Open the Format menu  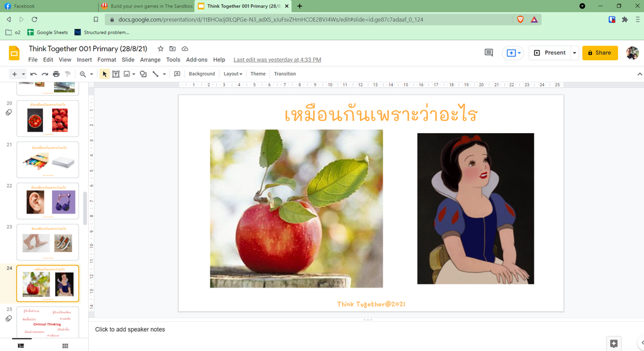106,60
